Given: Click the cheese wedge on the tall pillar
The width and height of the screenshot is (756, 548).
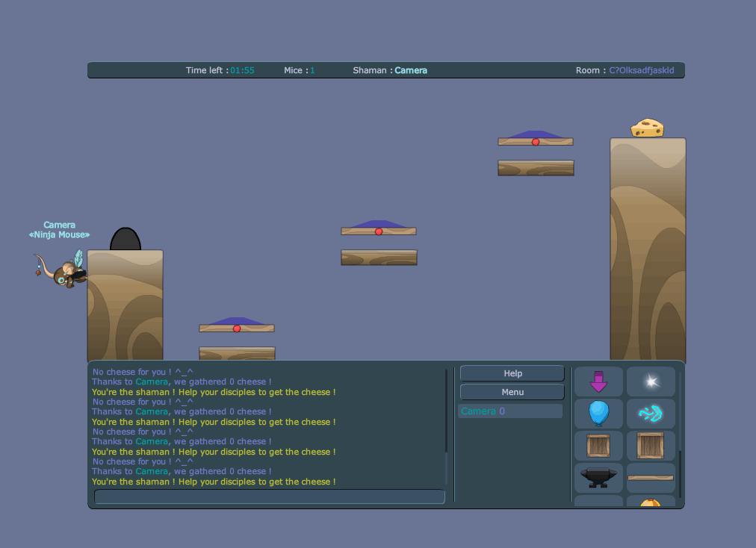Looking at the screenshot, I should [647, 128].
